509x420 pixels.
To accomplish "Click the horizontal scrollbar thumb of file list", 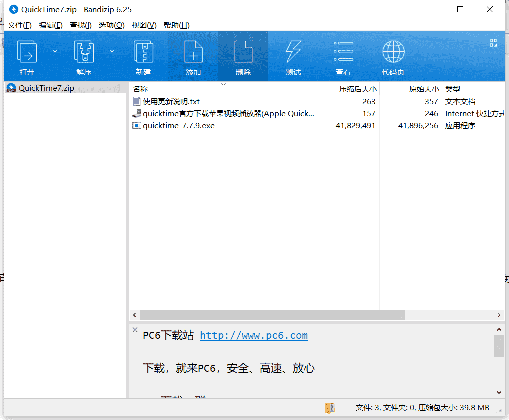I will (272, 315).
